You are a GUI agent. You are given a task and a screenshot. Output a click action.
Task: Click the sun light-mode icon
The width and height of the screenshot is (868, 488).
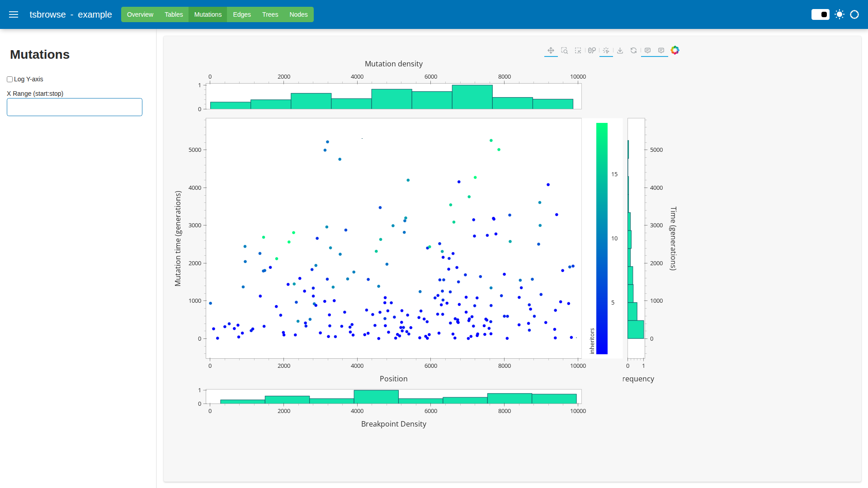840,14
